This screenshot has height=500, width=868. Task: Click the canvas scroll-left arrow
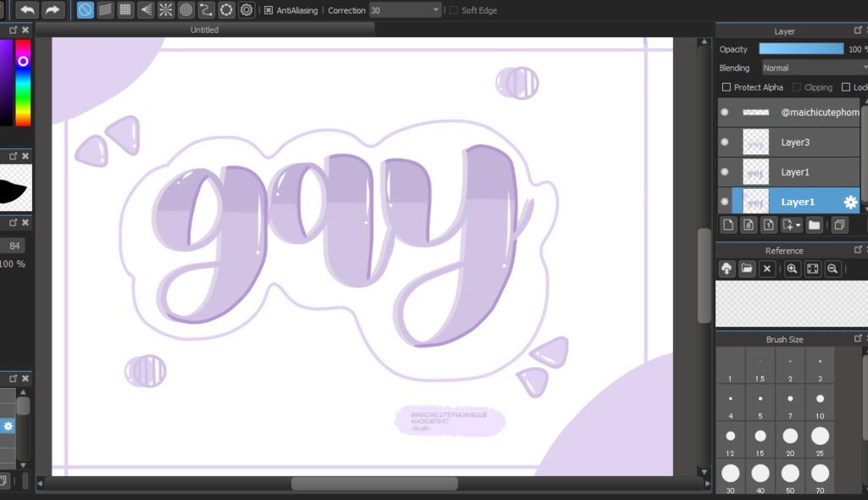click(40, 483)
